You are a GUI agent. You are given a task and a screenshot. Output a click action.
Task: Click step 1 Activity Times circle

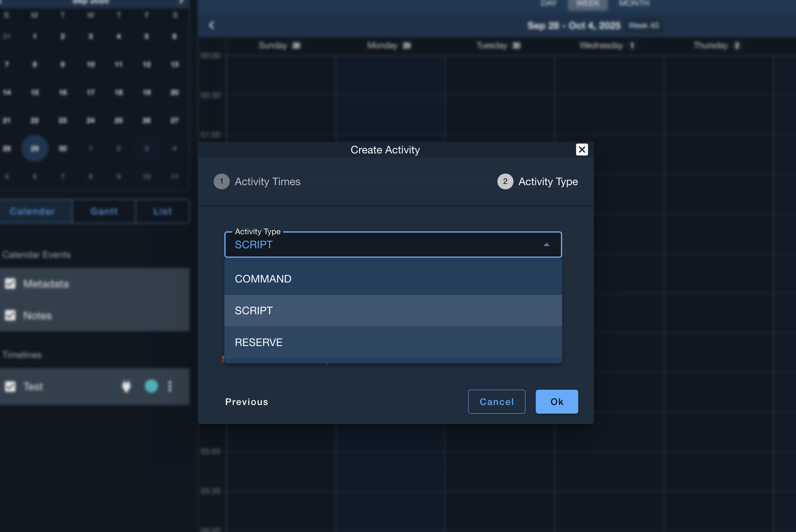(221, 181)
